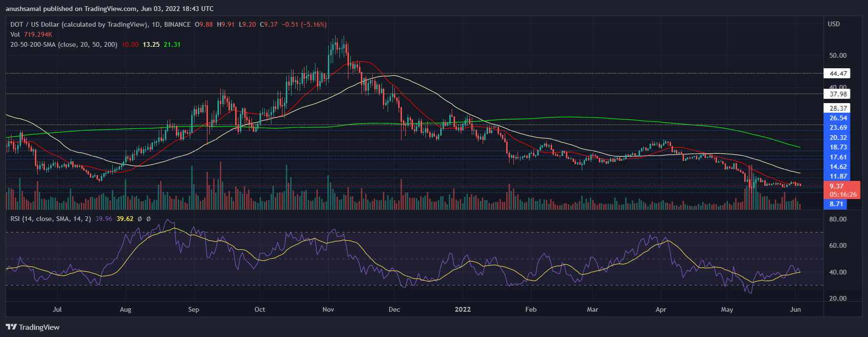Screen dimensions: 868x337
Task: Click the 2022 label on time axis
Action: [x=463, y=309]
